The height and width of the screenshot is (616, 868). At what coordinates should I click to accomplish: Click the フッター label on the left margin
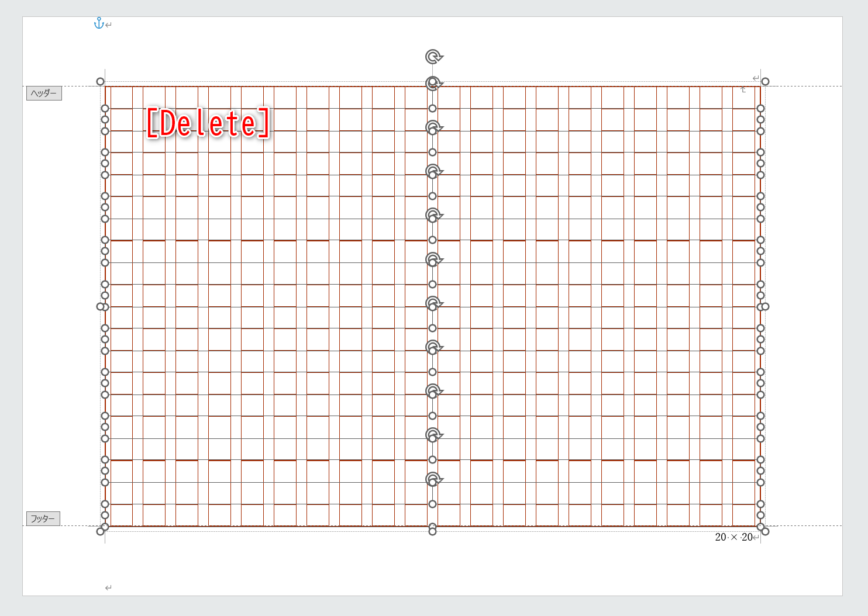[43, 518]
